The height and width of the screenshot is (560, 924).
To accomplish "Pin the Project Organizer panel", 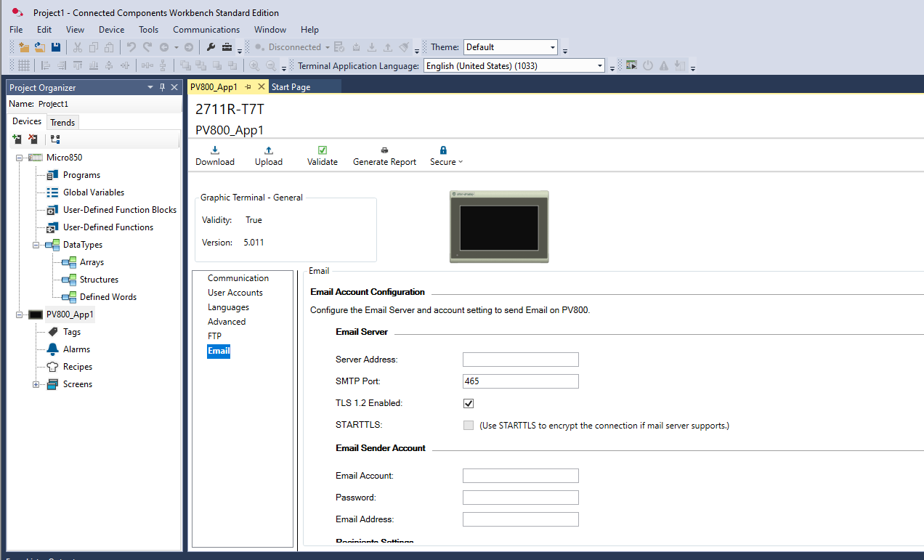I will tap(162, 87).
